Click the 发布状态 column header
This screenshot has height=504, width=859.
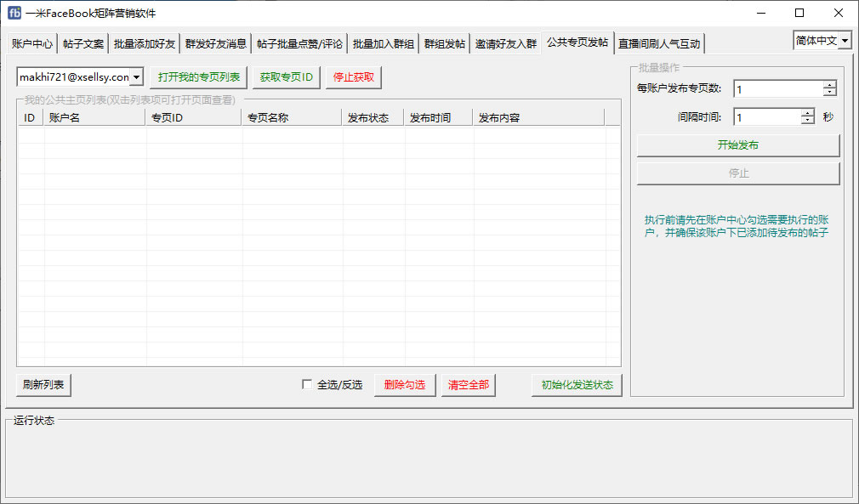point(373,117)
